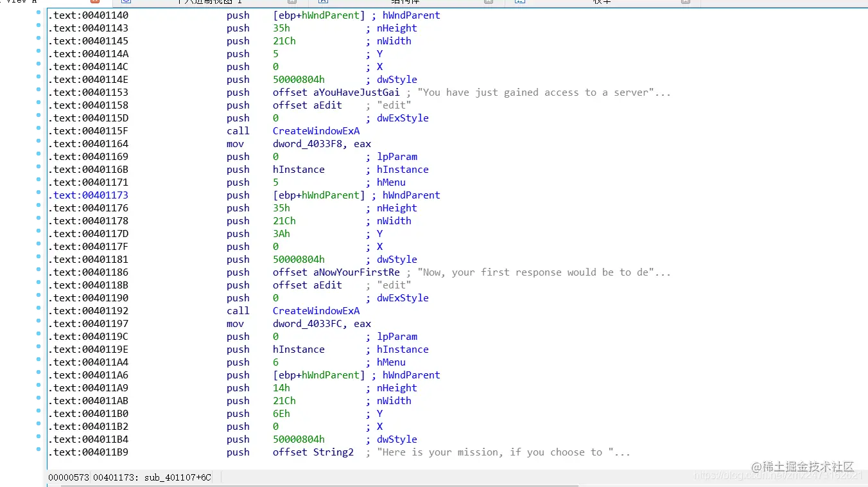Click status bar location sub_401107+6C
The width and height of the screenshot is (868, 487).
pyautogui.click(x=176, y=477)
